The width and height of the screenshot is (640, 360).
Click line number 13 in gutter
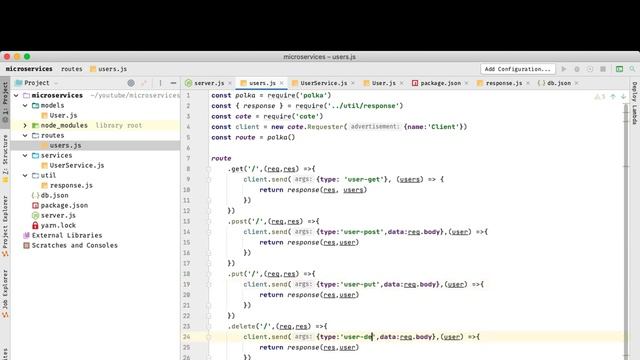(187, 221)
